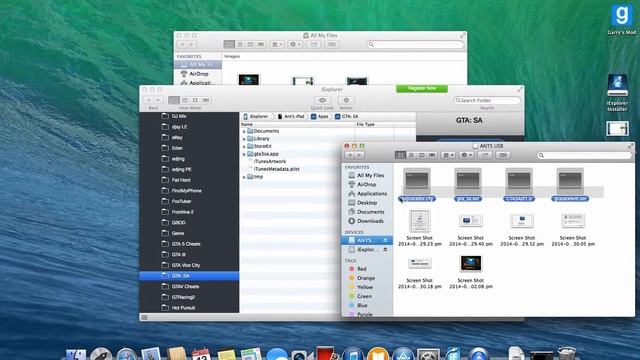
Task: Click the Search Folder field in iExplorer
Action: (487, 100)
